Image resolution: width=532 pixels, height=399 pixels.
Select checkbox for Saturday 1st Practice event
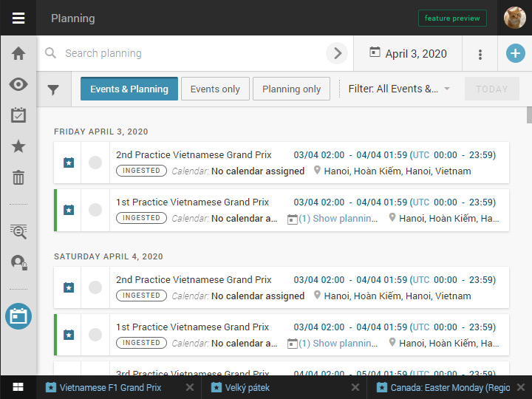[95, 335]
